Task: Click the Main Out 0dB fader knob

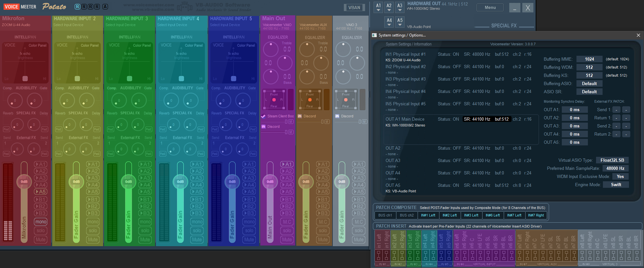Action: tap(270, 182)
